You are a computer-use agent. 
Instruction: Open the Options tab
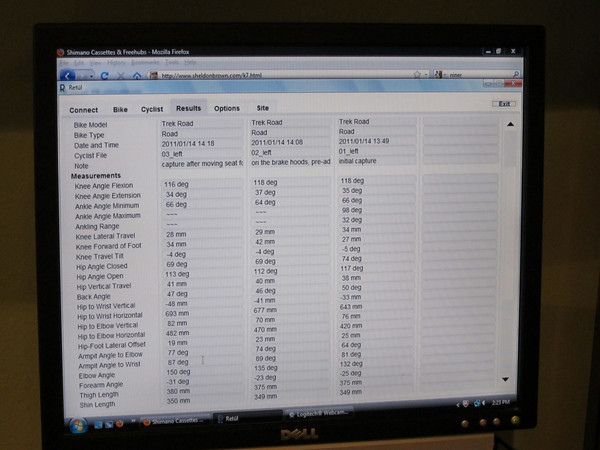pos(227,108)
